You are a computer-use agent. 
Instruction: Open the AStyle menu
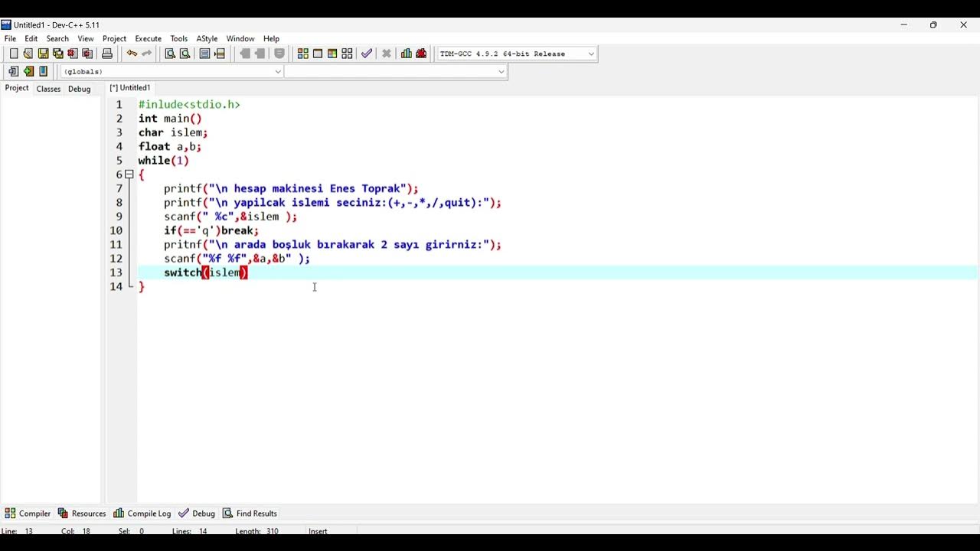coord(207,38)
